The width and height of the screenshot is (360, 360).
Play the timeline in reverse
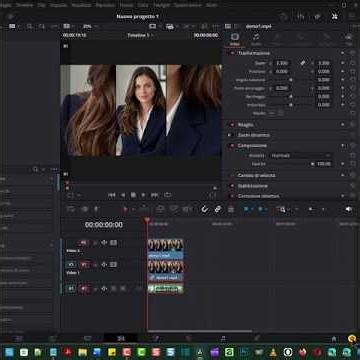[123, 195]
